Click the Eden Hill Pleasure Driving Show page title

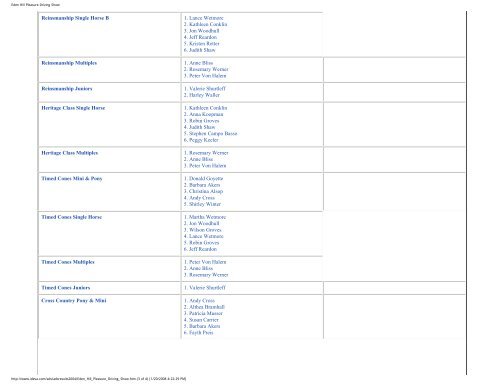pyautogui.click(x=35, y=5)
